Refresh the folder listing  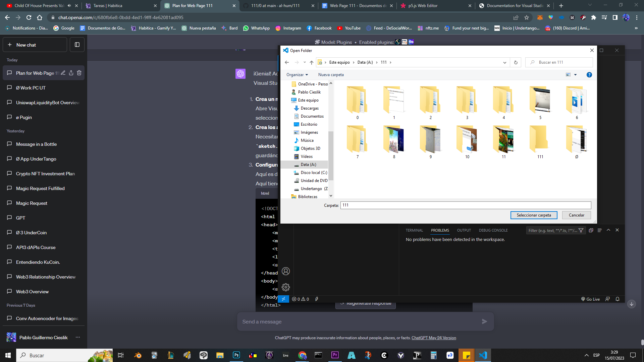coord(516,62)
